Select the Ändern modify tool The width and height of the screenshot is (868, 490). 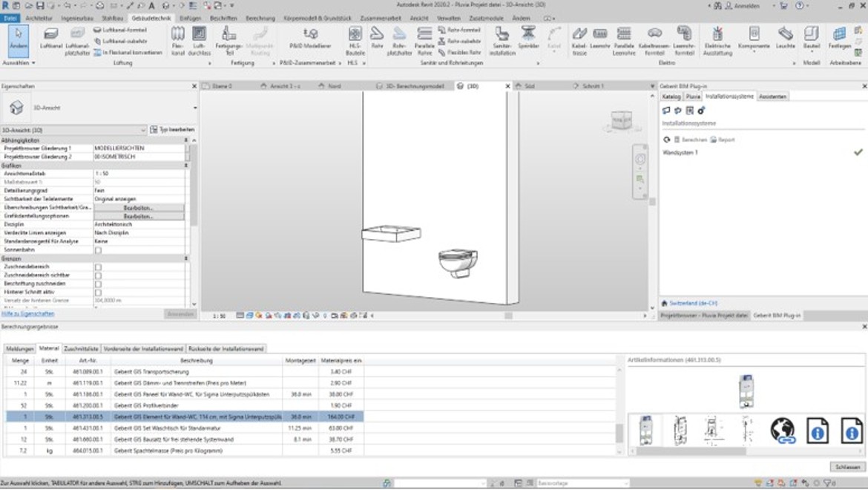(19, 40)
